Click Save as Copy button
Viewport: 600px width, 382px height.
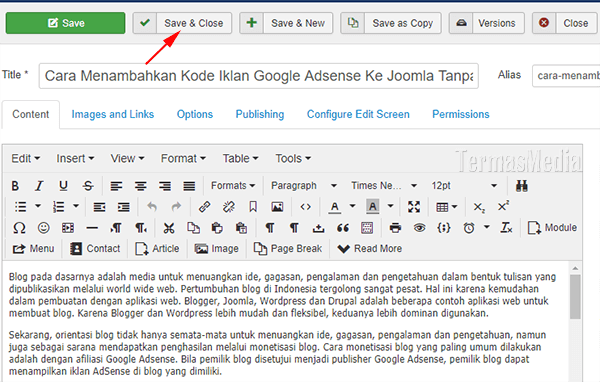coord(391,23)
